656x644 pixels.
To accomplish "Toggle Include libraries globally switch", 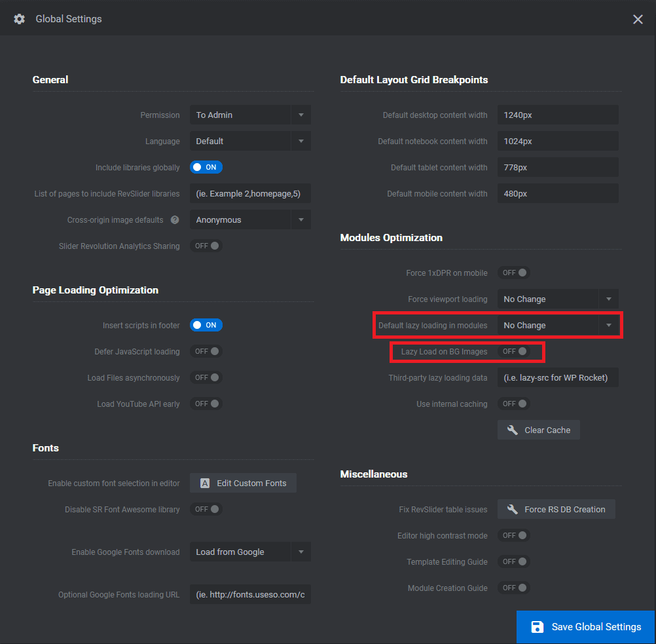I will coord(206,168).
